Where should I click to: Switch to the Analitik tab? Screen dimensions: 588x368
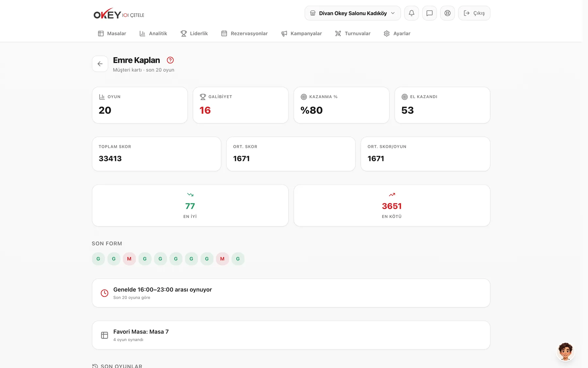coord(153,33)
